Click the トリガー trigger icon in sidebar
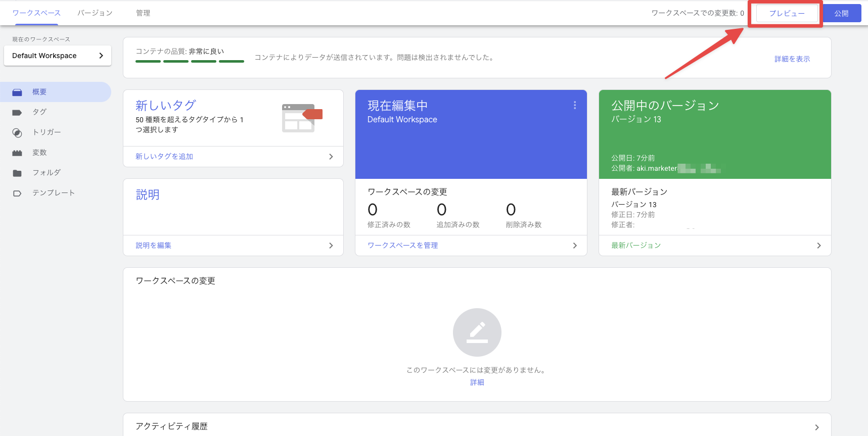The height and width of the screenshot is (436, 868). click(x=17, y=133)
